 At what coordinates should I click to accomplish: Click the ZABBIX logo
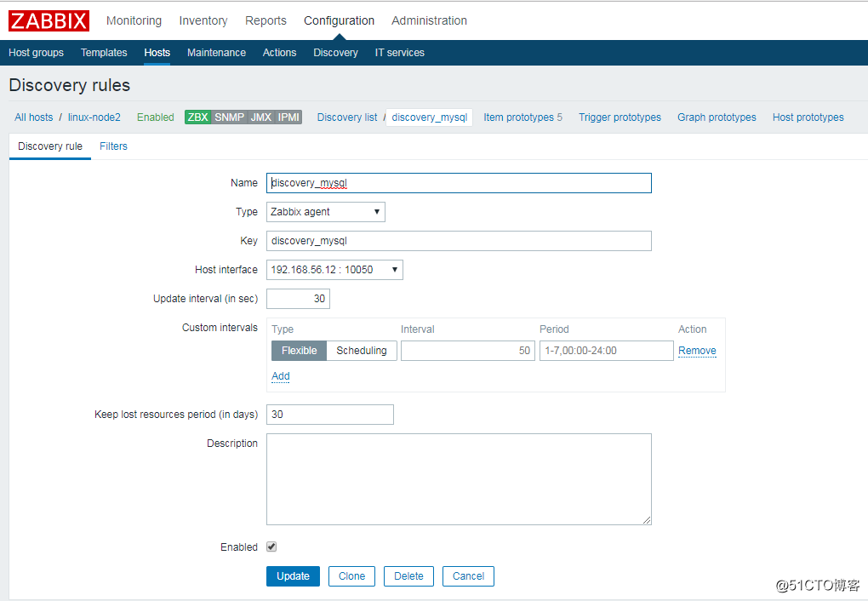point(49,21)
